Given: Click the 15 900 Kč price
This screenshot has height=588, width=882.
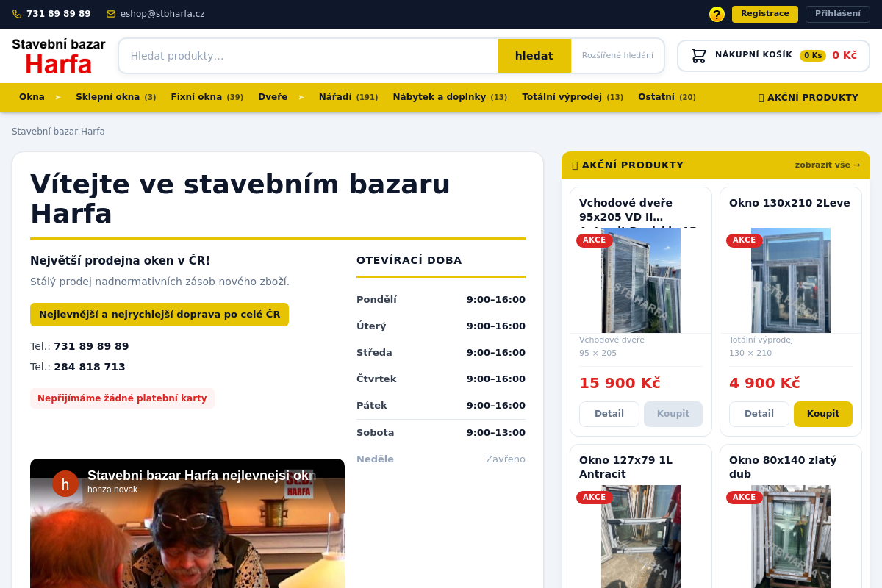Looking at the screenshot, I should click(x=620, y=383).
